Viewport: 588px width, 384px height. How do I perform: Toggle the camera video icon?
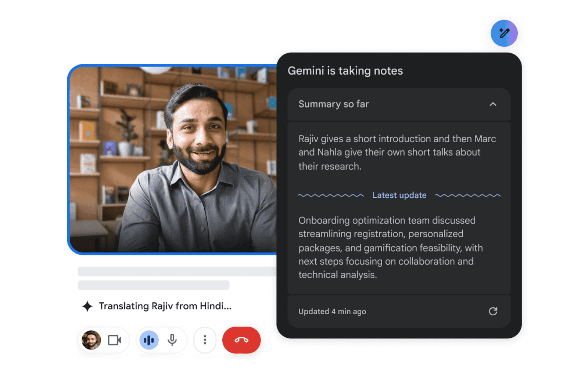(114, 340)
